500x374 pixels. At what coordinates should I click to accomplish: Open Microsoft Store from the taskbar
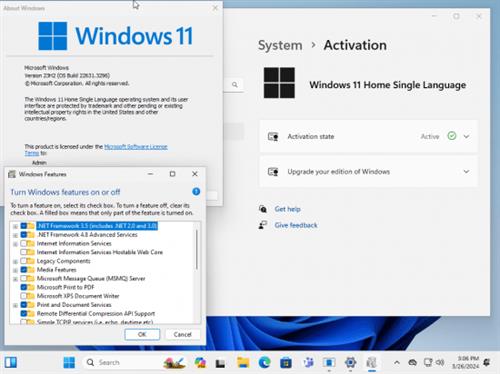286,362
